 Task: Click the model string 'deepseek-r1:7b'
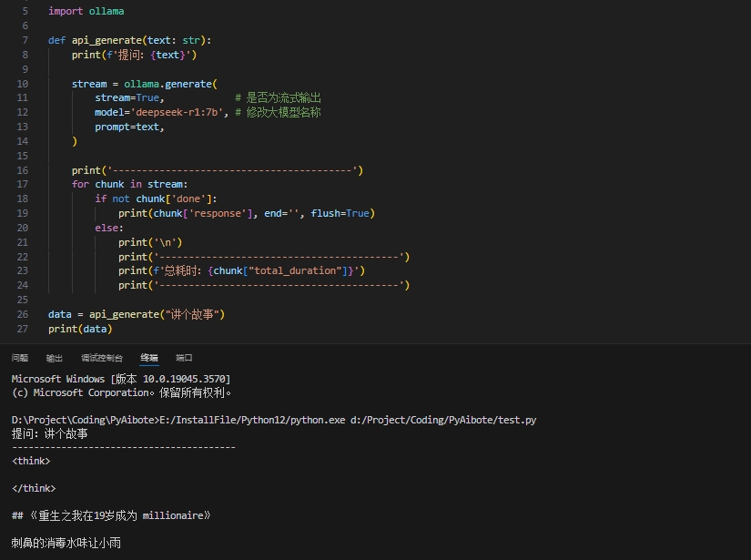pos(177,112)
